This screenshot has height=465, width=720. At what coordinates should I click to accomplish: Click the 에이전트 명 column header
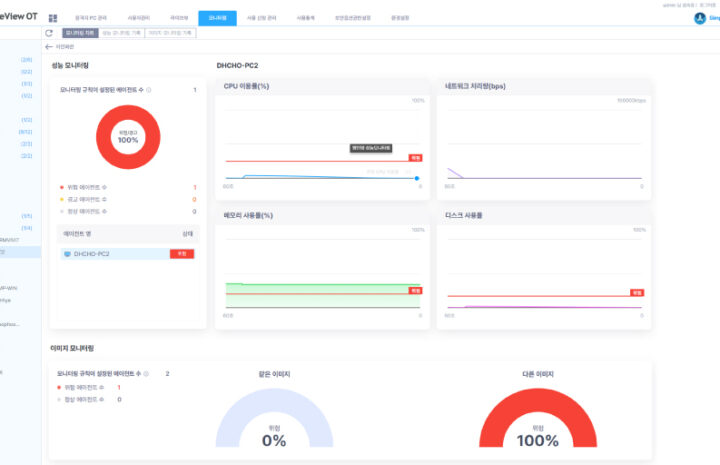coord(77,234)
